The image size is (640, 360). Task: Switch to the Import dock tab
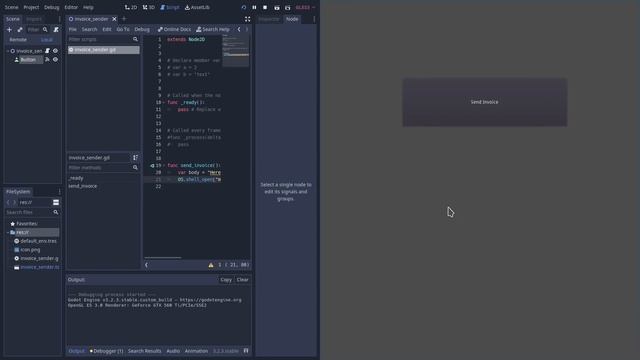[34, 19]
